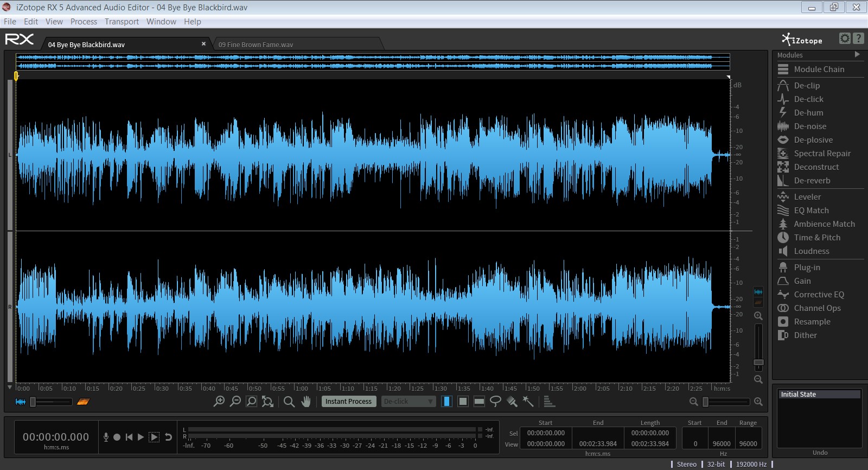Click the record button
This screenshot has width=868, height=470.
click(x=117, y=437)
